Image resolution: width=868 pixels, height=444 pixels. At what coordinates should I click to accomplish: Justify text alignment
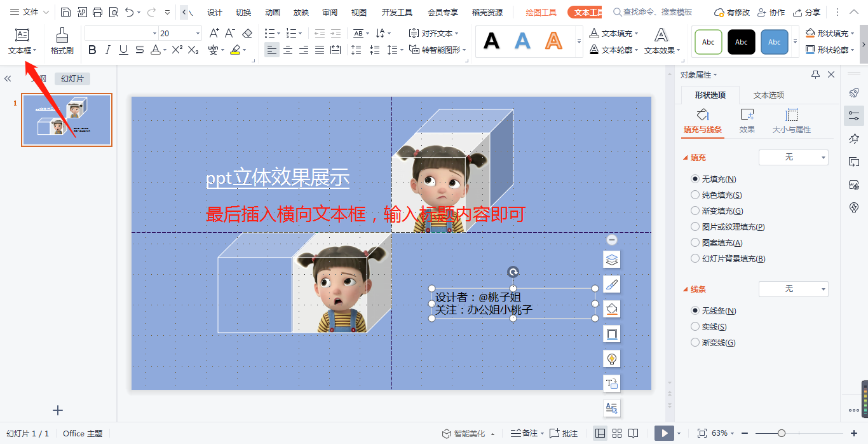[320, 50]
